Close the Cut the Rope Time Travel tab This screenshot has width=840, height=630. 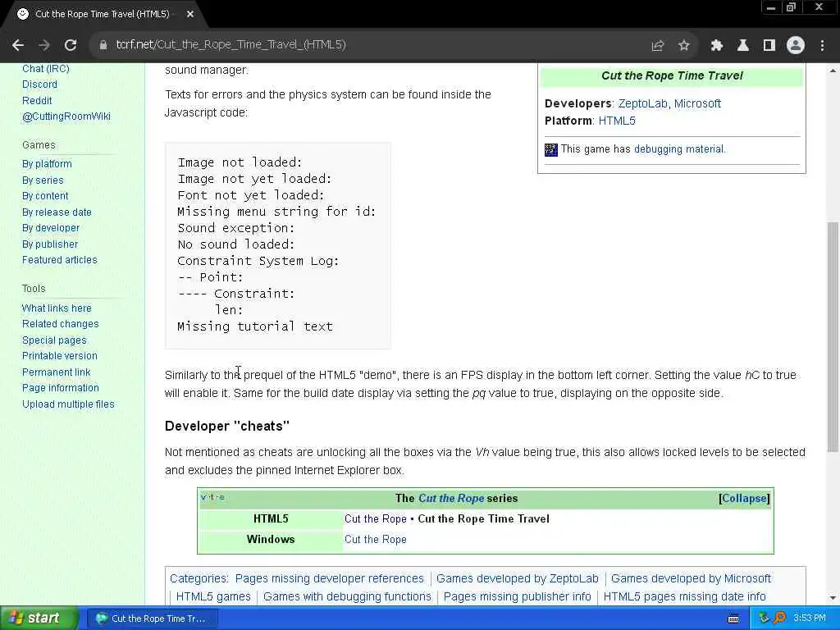tap(190, 15)
